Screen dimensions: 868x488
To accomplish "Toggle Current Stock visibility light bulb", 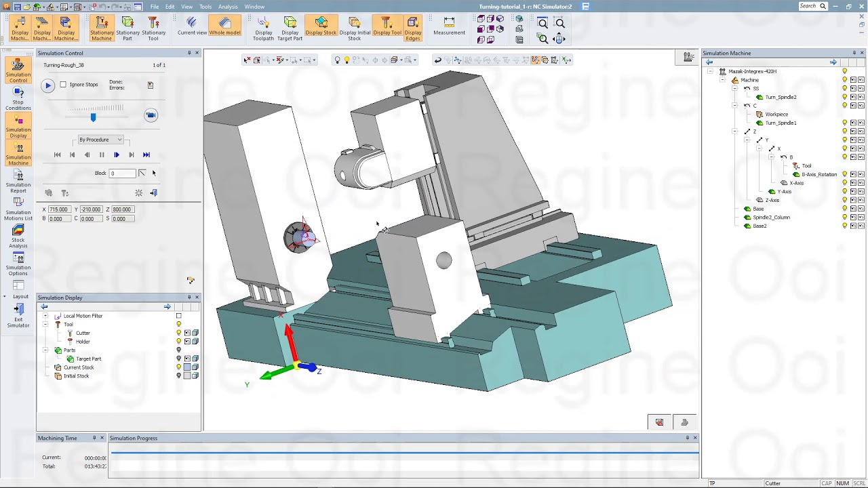I will click(x=179, y=367).
